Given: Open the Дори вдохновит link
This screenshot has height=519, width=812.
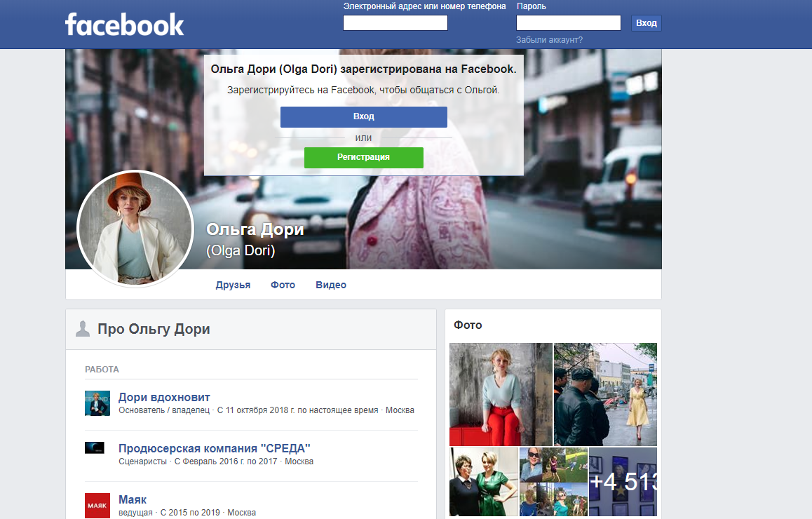Looking at the screenshot, I should tap(164, 397).
